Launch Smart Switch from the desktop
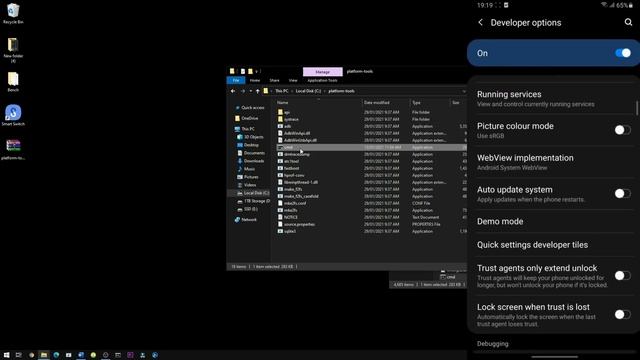Screen dimensions: 640x360 point(13,115)
